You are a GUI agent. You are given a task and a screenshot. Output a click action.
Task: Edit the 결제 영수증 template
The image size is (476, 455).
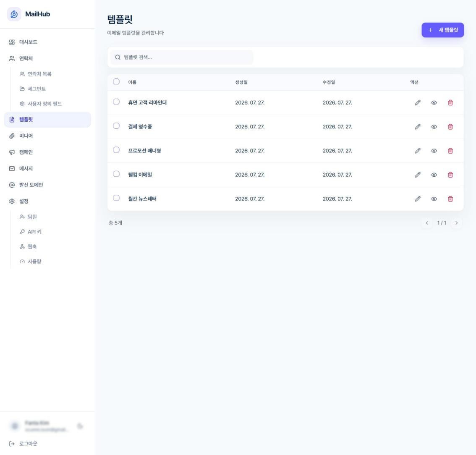tap(418, 127)
